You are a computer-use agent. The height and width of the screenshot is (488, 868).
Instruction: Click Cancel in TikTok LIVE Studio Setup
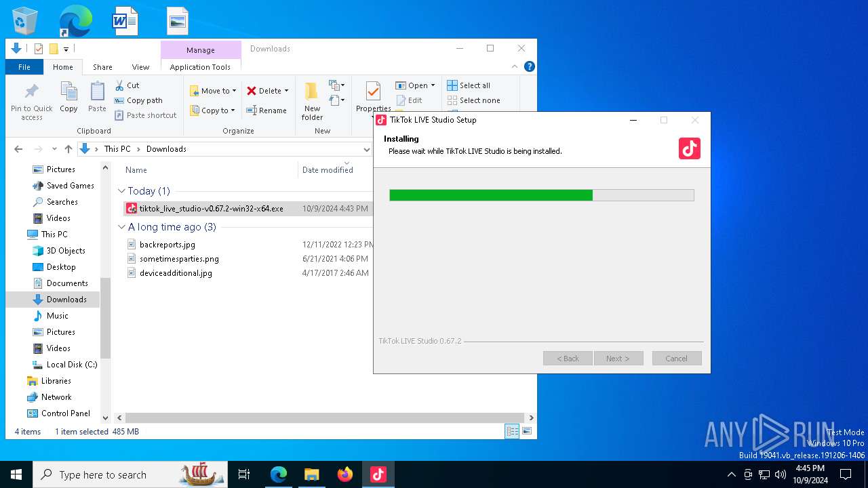coord(677,359)
